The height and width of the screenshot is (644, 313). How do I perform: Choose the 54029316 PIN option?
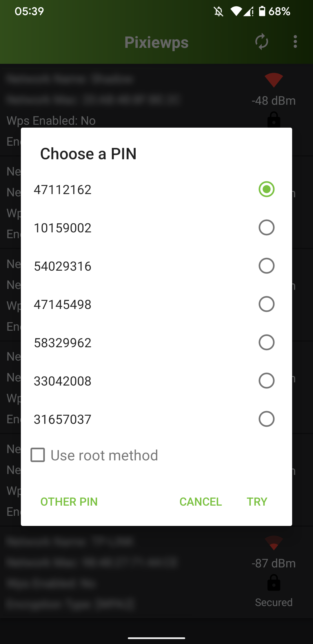pos(266,266)
